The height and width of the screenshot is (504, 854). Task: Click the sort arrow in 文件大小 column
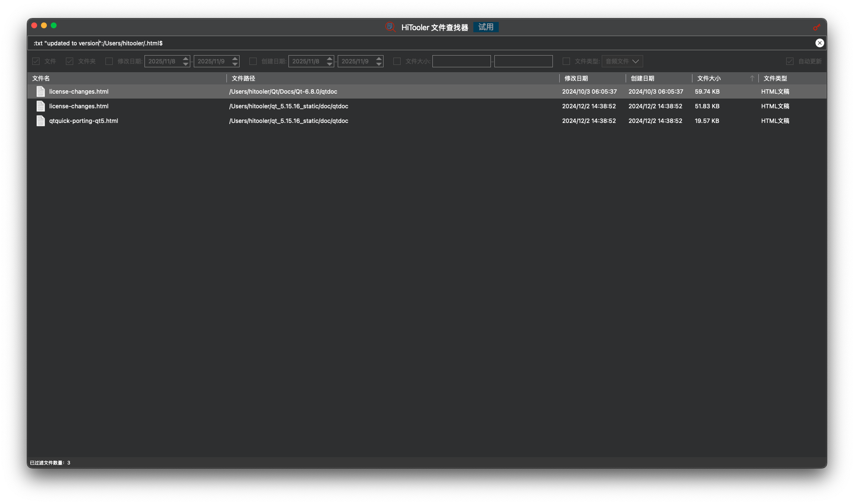pos(752,78)
